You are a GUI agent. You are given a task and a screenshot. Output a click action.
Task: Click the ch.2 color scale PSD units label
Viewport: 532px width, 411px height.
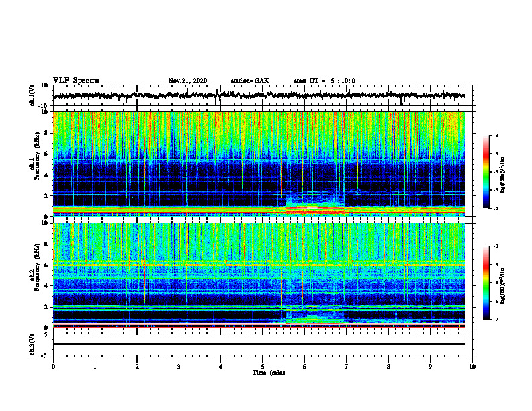click(x=503, y=285)
